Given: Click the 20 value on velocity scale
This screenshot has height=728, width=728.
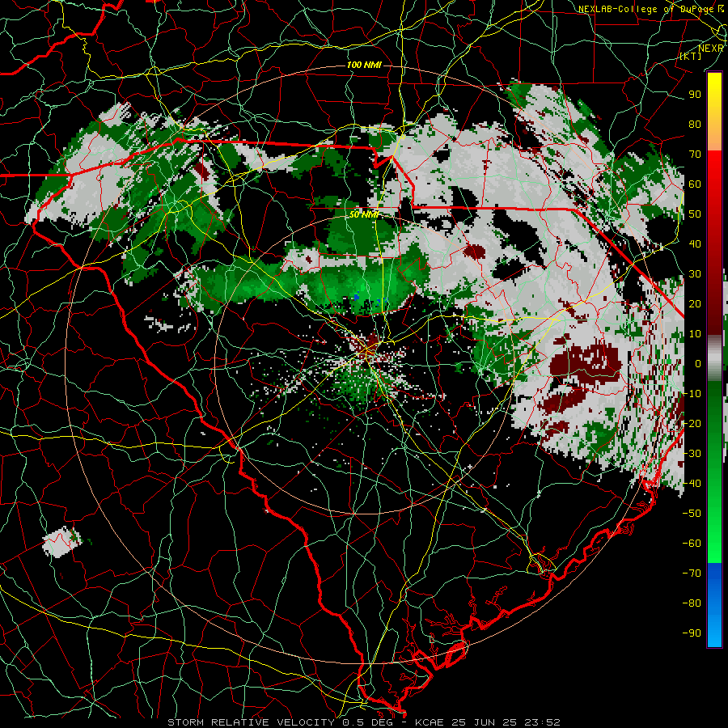Looking at the screenshot, I should click(695, 304).
